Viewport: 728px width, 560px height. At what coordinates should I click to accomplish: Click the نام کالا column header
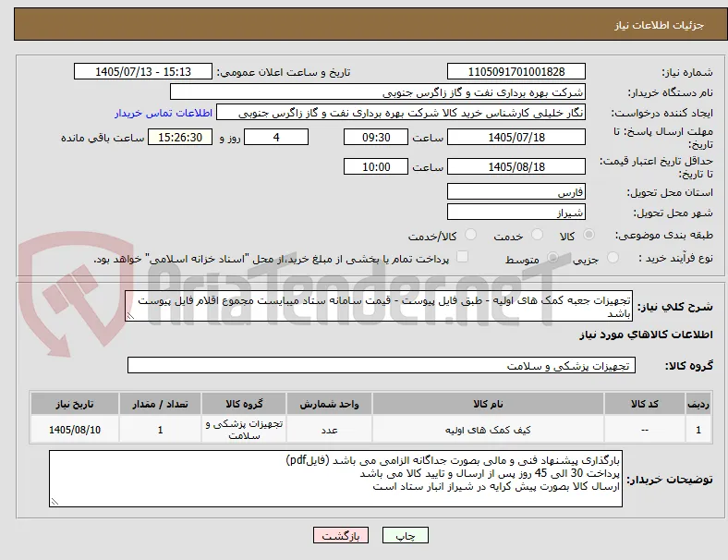pyautogui.click(x=488, y=404)
